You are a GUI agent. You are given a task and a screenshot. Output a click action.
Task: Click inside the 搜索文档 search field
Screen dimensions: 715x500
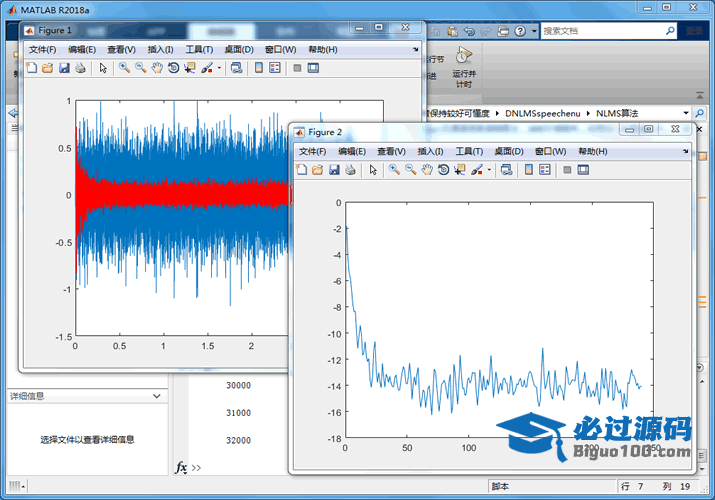point(602,31)
